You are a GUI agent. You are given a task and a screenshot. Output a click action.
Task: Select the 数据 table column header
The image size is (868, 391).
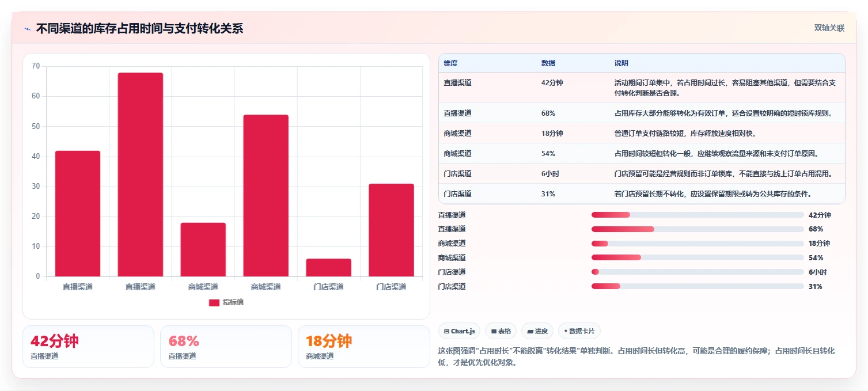[x=548, y=63]
